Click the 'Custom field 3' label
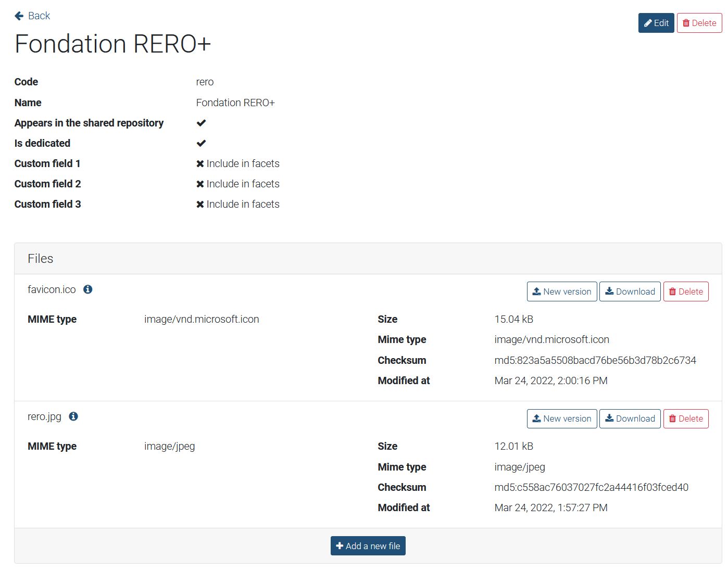Screen dimensions: 728x571 click(47, 204)
